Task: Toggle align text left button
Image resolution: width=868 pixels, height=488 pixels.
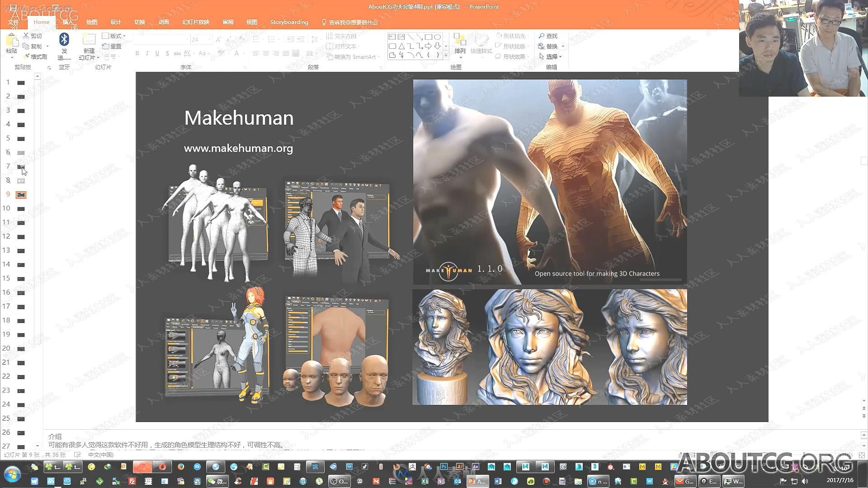Action: tap(256, 53)
